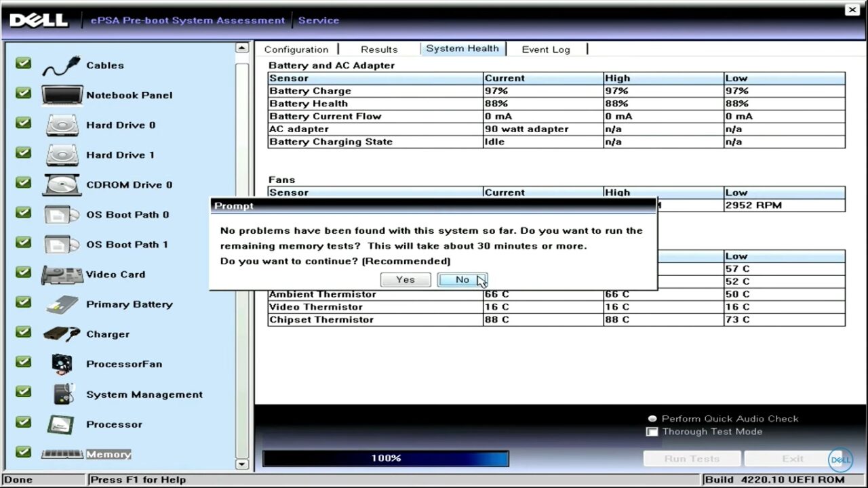The width and height of the screenshot is (868, 488).
Task: Click the 100% progress bar
Action: (x=386, y=459)
